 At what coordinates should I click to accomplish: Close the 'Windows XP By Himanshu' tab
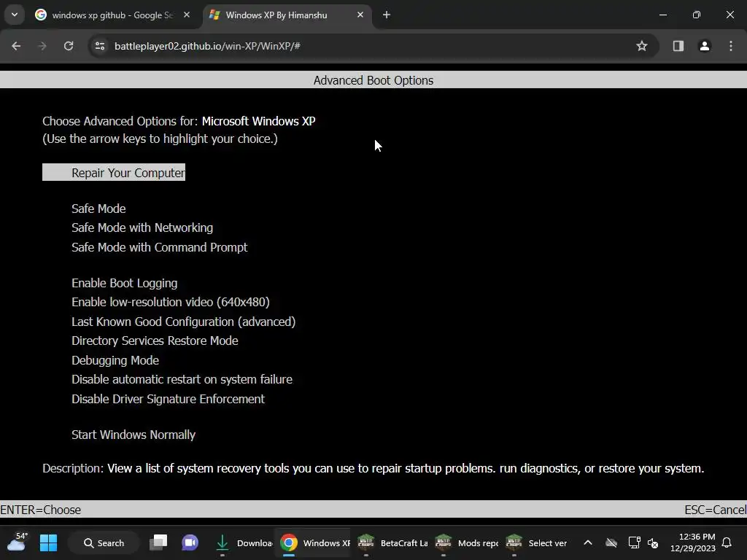tap(360, 15)
